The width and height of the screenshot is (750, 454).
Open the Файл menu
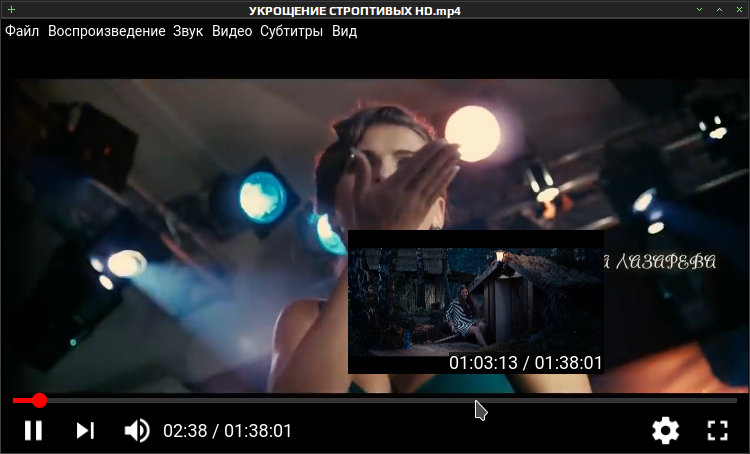click(22, 31)
